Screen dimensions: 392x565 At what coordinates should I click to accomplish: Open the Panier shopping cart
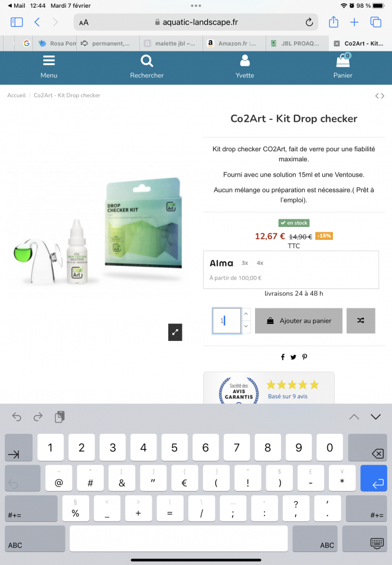pos(342,67)
